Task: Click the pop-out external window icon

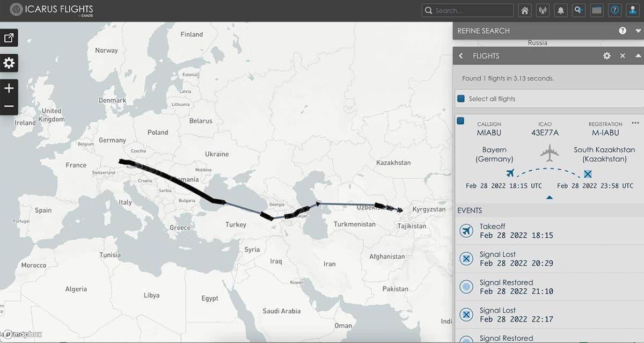Action: click(9, 38)
